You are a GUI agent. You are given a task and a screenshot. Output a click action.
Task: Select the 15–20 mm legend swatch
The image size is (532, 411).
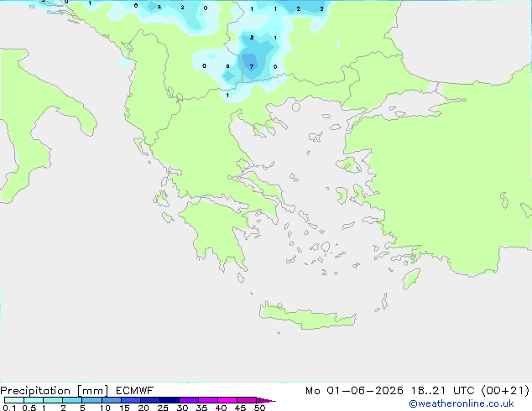click(x=131, y=400)
